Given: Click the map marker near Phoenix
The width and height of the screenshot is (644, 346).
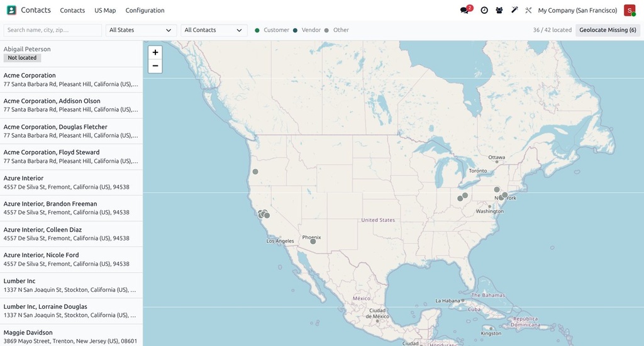Looking at the screenshot, I should [x=313, y=241].
